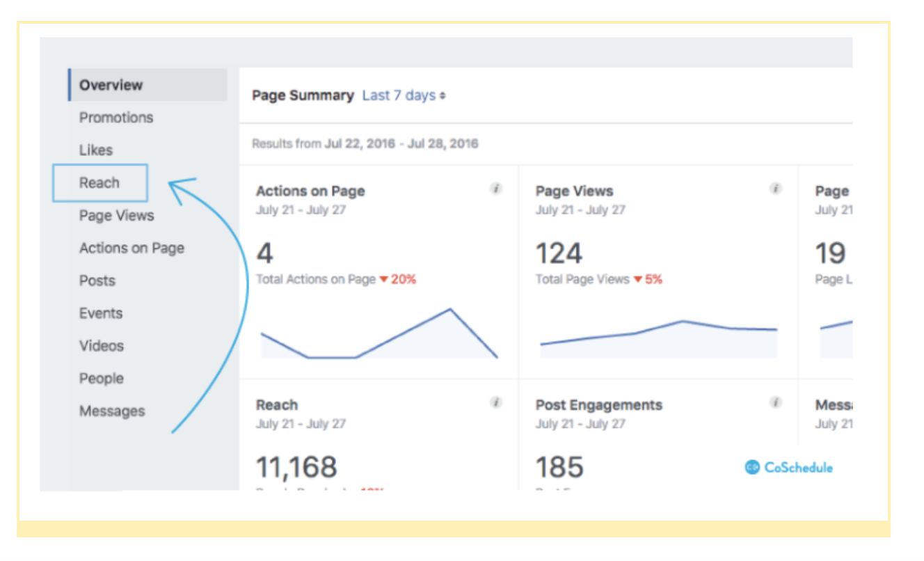Click the Total Actions on Page 20% text

[x=336, y=280]
